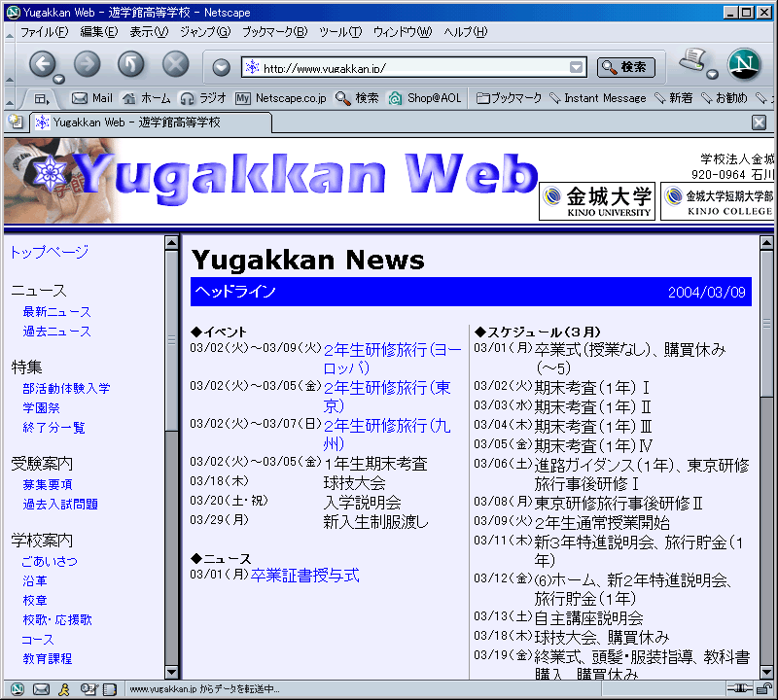Open the トップページ link in sidebar
The image size is (778, 700).
click(x=50, y=252)
